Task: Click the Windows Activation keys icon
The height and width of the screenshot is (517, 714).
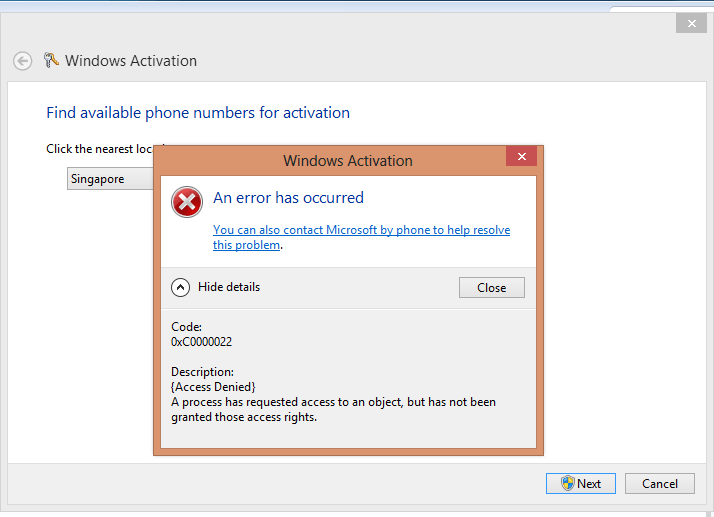Action: click(x=51, y=60)
